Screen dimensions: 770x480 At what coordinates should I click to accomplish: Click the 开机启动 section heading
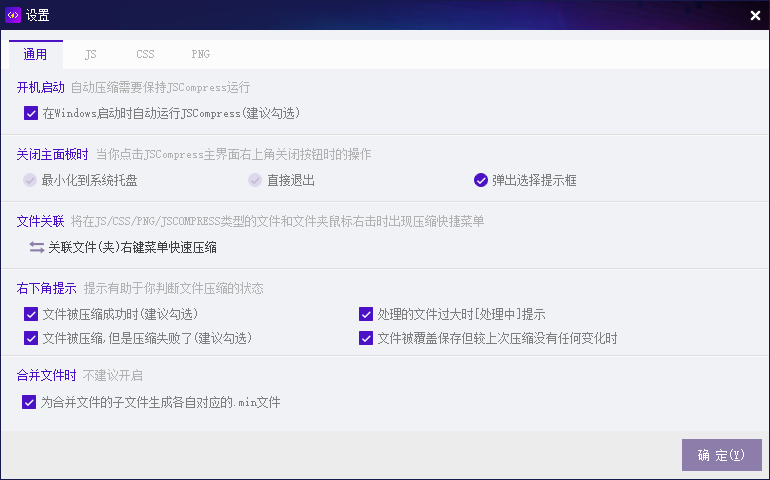40,87
